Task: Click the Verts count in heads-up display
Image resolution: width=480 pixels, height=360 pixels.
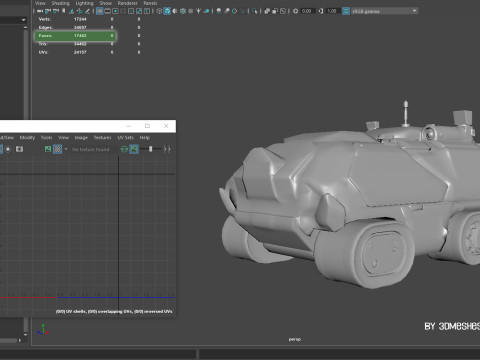Action: 80,19
